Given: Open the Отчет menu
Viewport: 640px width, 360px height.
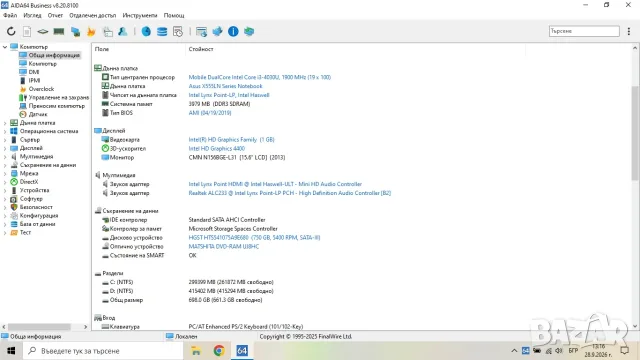Looking at the screenshot, I should point(55,16).
